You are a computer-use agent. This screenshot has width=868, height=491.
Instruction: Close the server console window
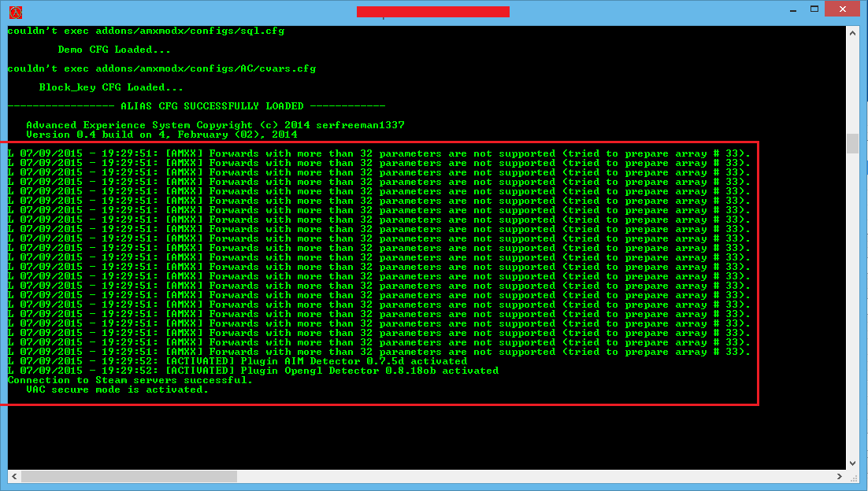coord(842,9)
